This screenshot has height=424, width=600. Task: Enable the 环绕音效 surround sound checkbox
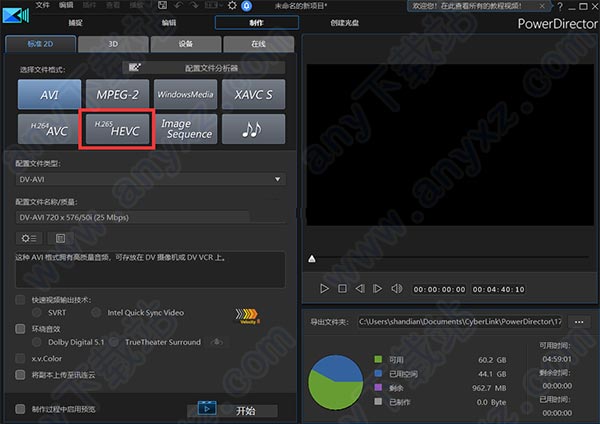coord(20,329)
